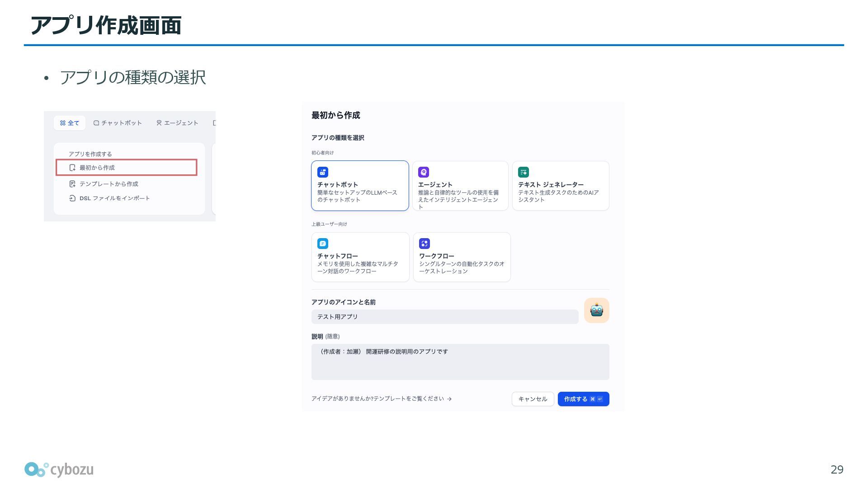Click the アプリを作成する label
868x488 pixels.
pyautogui.click(x=90, y=154)
